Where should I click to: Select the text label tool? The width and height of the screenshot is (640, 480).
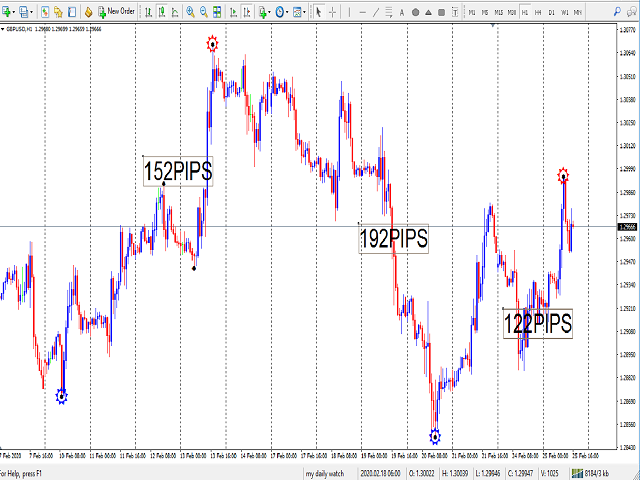(455, 12)
